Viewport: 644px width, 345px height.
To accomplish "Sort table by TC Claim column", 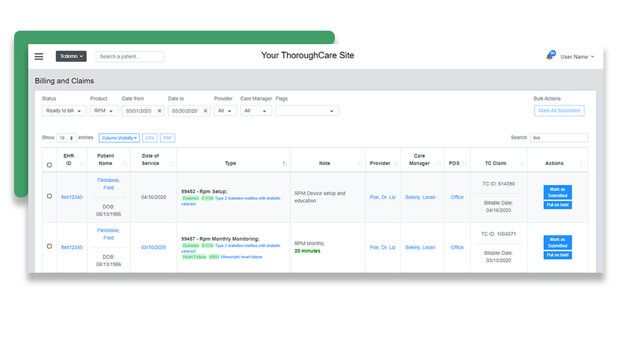I will click(522, 164).
